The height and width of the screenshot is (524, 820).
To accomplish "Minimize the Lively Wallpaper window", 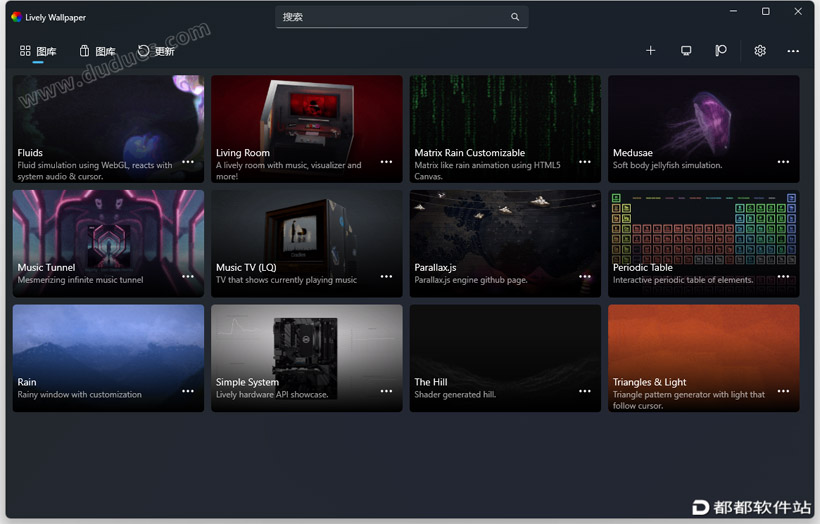I will pos(733,11).
